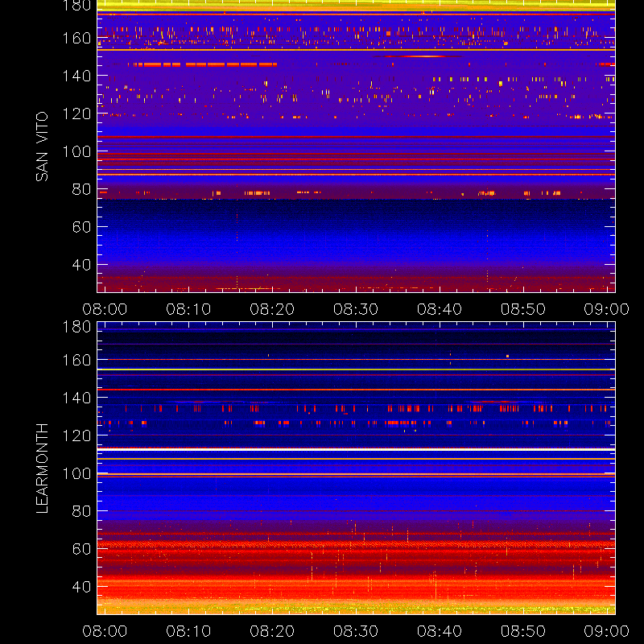Select the 120 tick label on SAN VITO axis
This screenshot has height=644, width=644.
[76, 114]
